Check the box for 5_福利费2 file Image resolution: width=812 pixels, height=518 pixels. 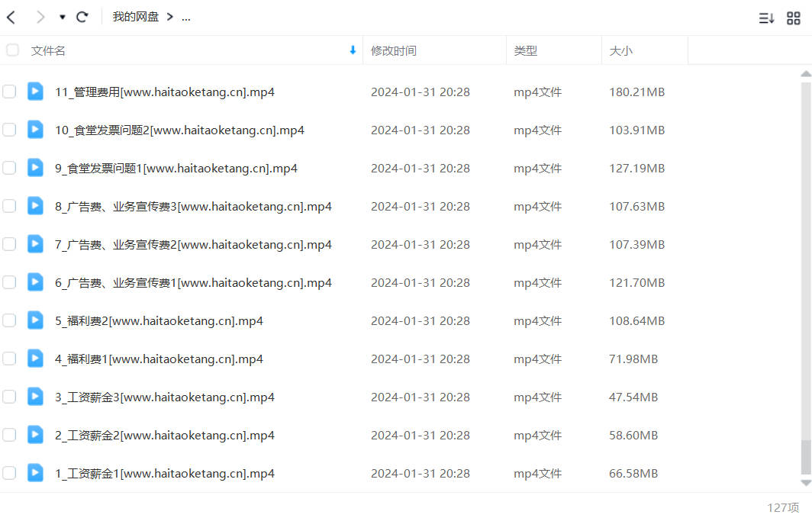point(9,320)
